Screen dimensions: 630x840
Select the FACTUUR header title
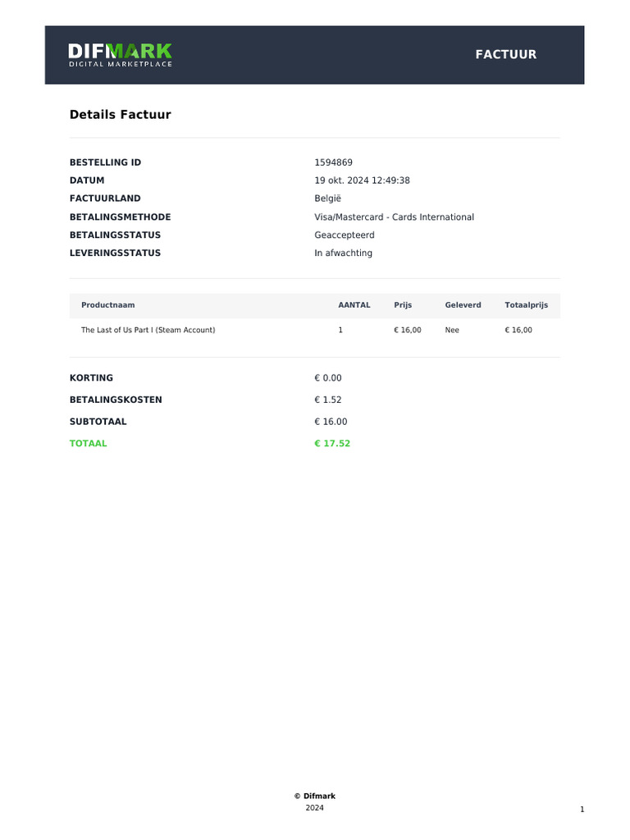[x=505, y=55]
